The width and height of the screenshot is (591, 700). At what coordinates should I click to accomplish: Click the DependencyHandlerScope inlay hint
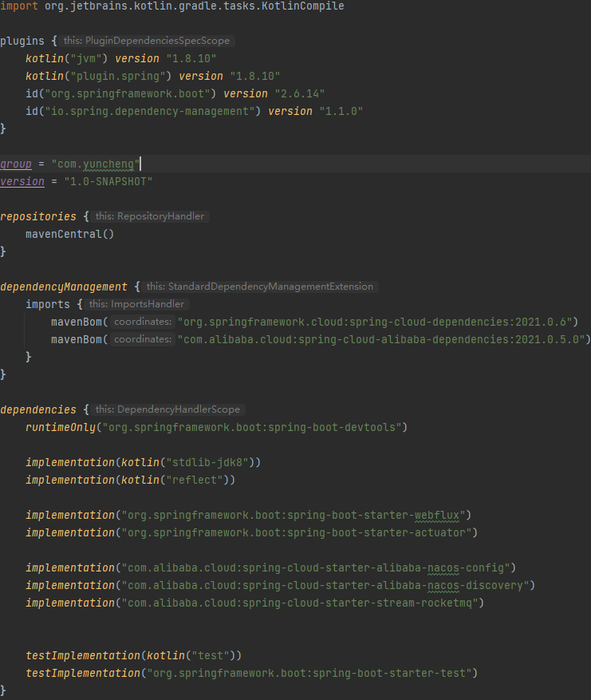(167, 409)
